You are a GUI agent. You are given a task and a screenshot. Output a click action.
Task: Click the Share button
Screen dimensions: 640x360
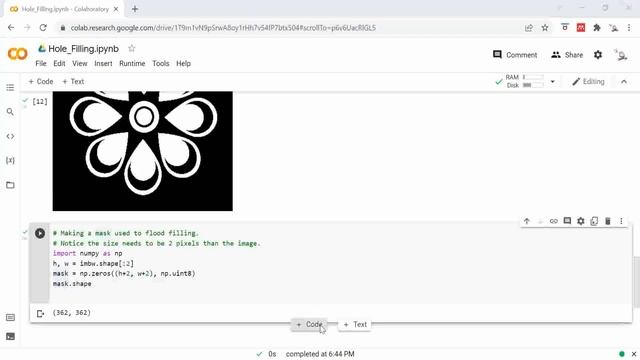[567, 55]
